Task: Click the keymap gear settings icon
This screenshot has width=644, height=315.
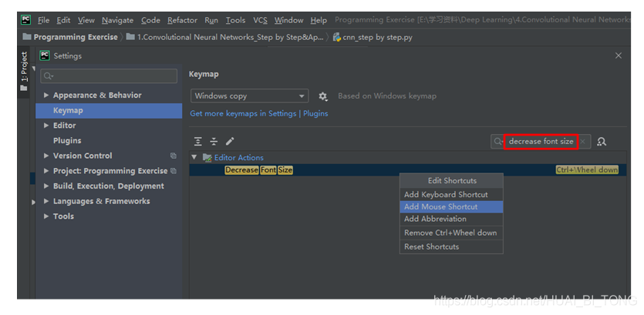Action: (322, 96)
